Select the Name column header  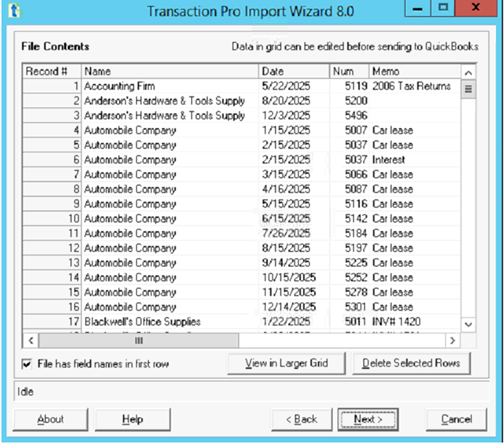point(170,71)
